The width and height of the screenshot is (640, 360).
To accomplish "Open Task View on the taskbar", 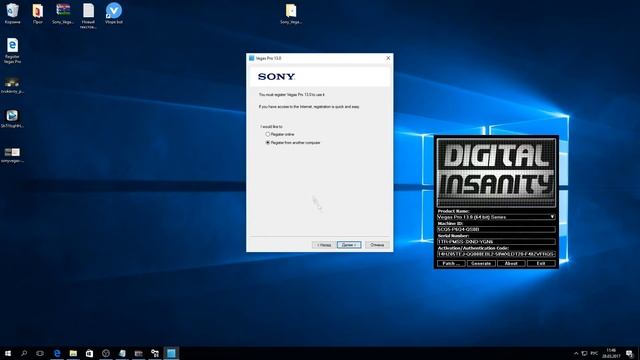I will 40,353.
